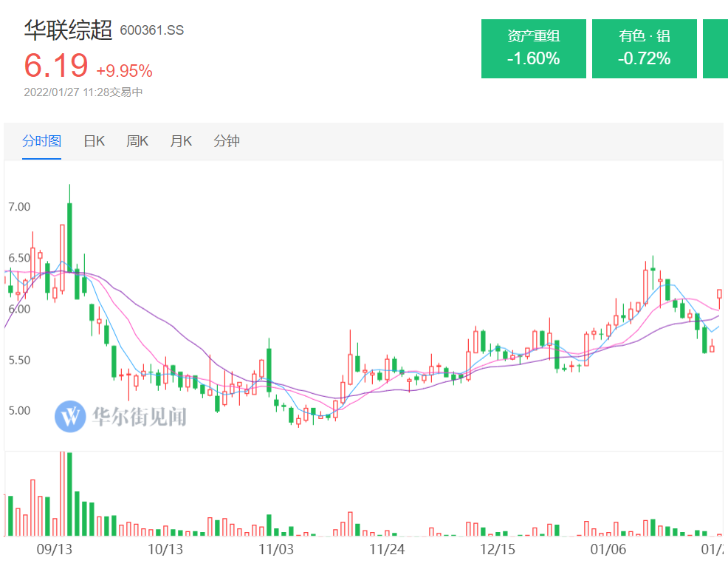The height and width of the screenshot is (569, 728).
Task: Select the ticker code 600361.SS
Action: pos(152,30)
